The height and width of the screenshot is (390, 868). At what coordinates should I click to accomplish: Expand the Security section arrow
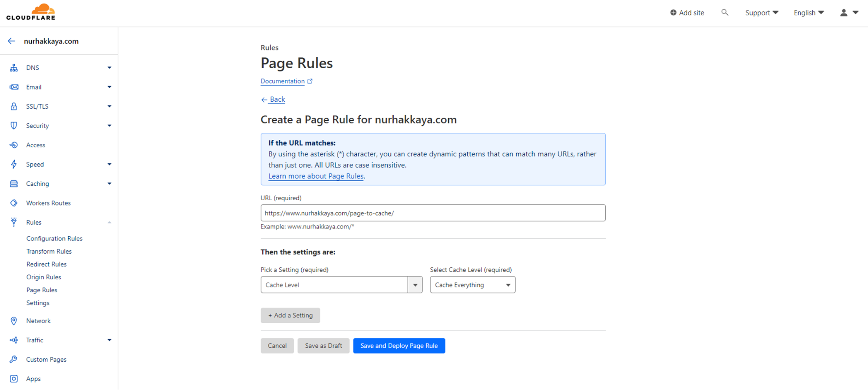click(109, 126)
